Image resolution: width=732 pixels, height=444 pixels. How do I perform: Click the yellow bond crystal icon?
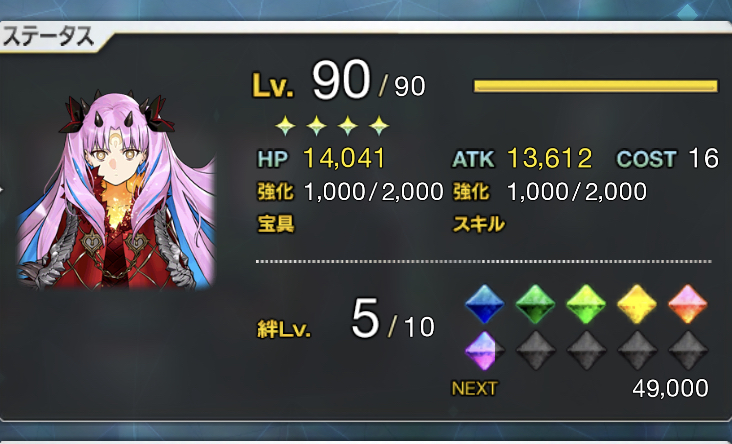click(x=637, y=304)
